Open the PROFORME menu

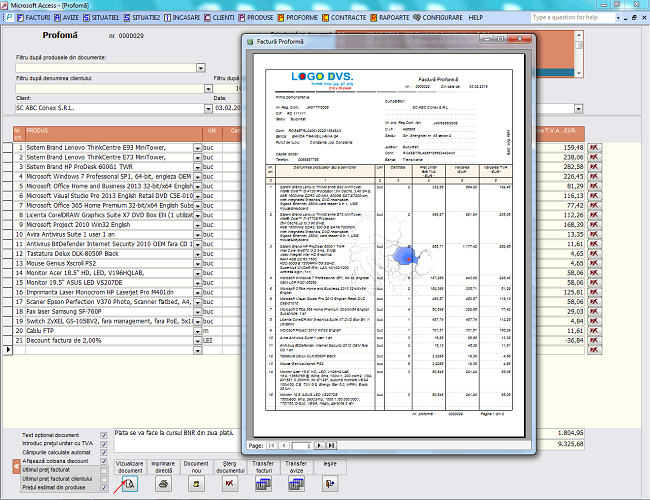(x=298, y=17)
